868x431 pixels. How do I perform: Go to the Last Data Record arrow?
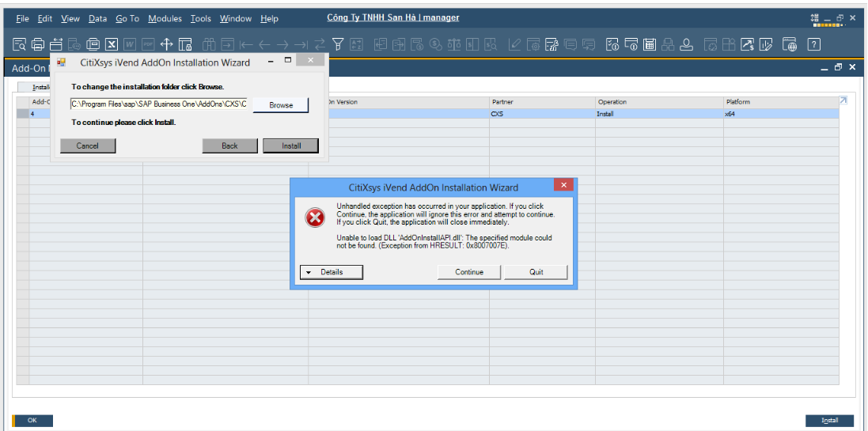(x=301, y=44)
